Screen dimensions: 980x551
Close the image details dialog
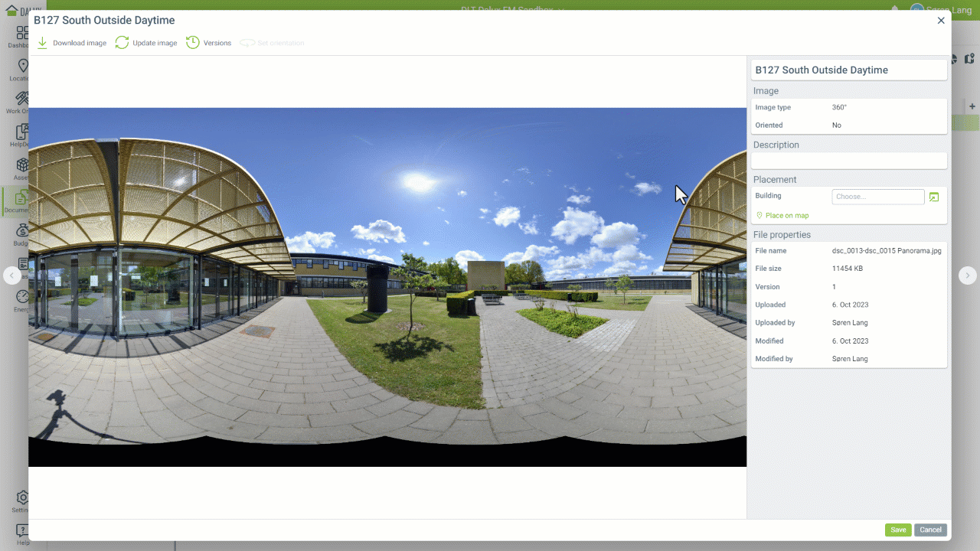pos(941,21)
